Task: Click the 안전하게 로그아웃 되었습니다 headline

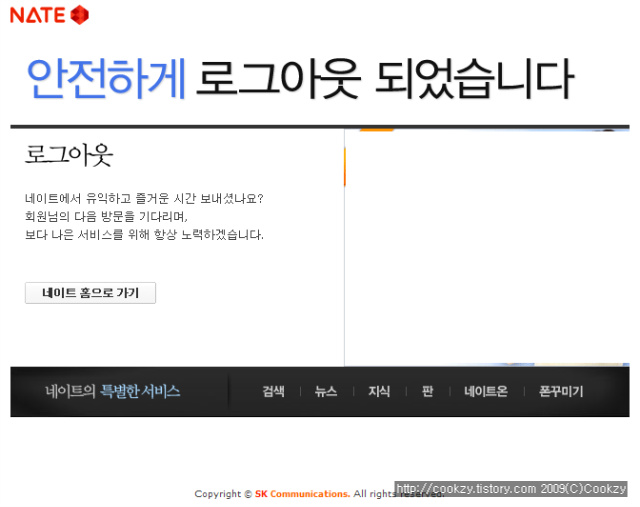Action: 300,79
